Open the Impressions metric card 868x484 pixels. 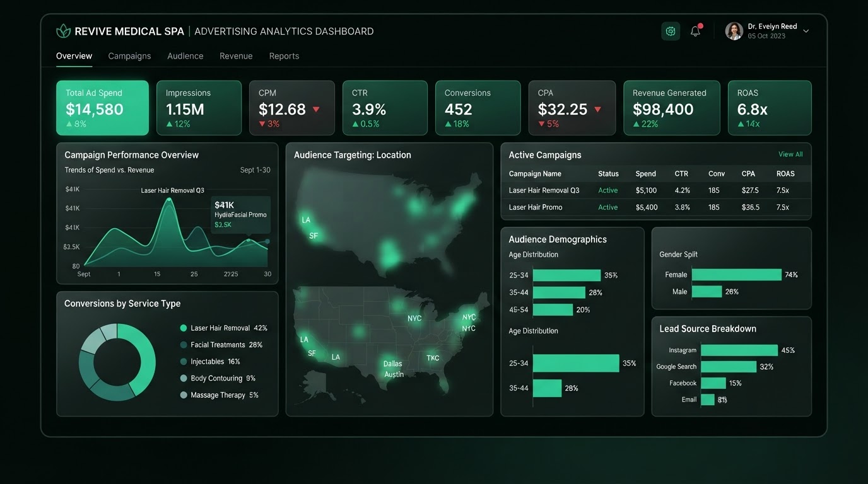[x=199, y=108]
